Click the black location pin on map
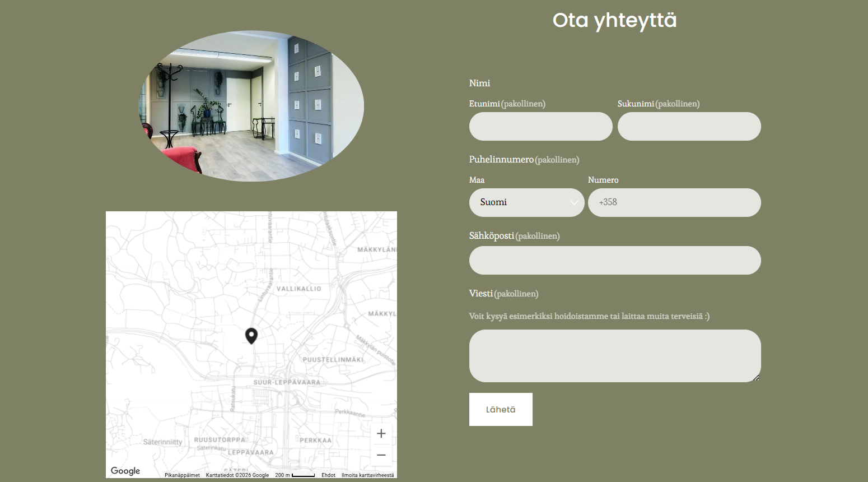The width and height of the screenshot is (868, 482). 251,336
